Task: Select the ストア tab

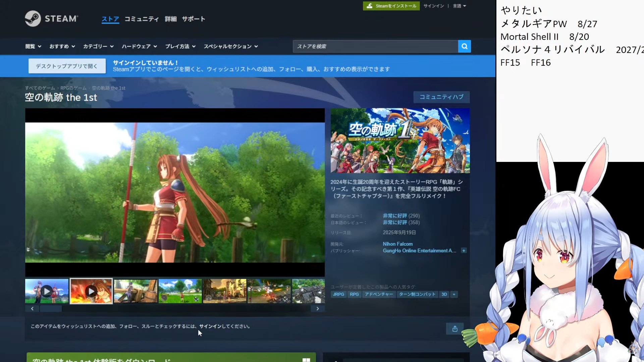Action: [110, 19]
